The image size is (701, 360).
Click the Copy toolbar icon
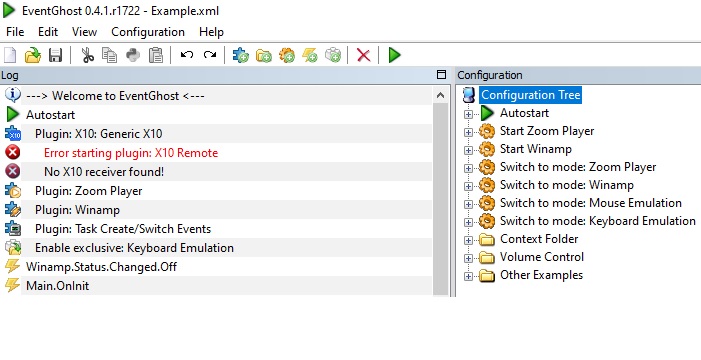(x=110, y=55)
